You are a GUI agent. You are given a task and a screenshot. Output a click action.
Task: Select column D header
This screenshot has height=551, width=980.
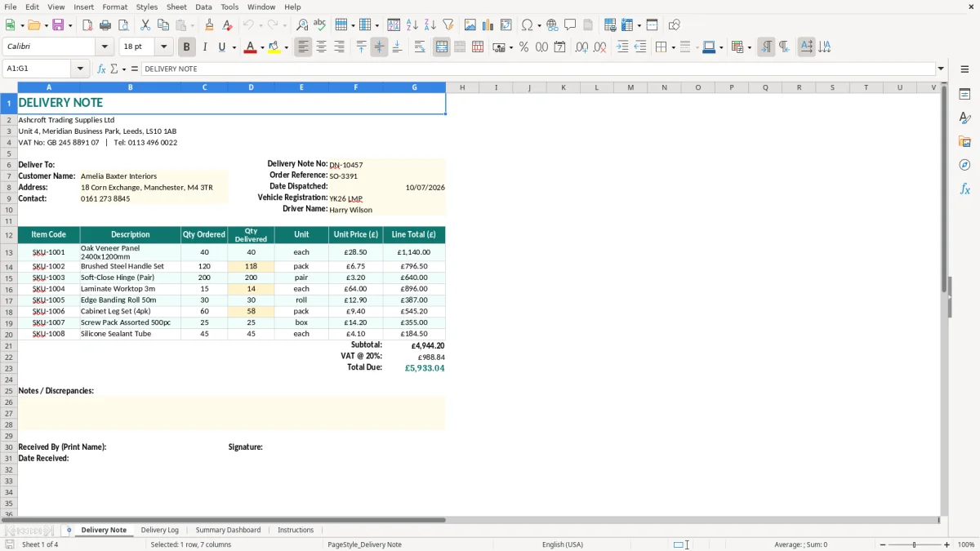pyautogui.click(x=251, y=87)
